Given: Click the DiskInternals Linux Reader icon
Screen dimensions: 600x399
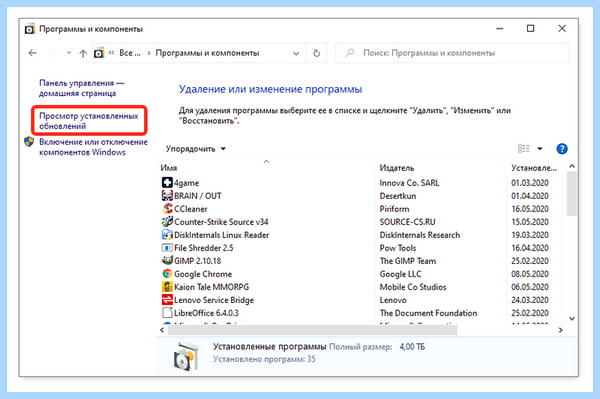Looking at the screenshot, I should tap(167, 235).
